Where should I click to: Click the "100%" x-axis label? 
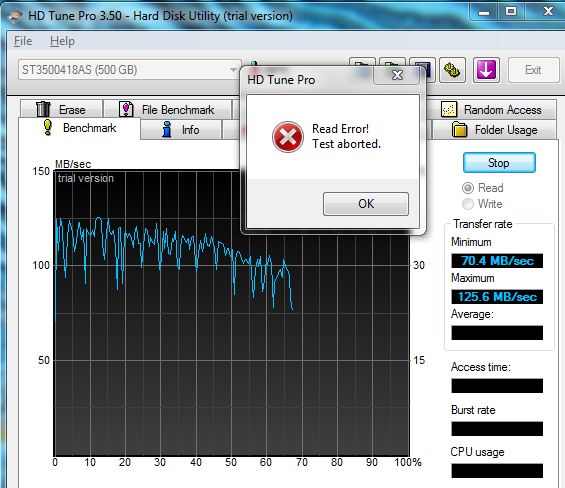tap(408, 462)
